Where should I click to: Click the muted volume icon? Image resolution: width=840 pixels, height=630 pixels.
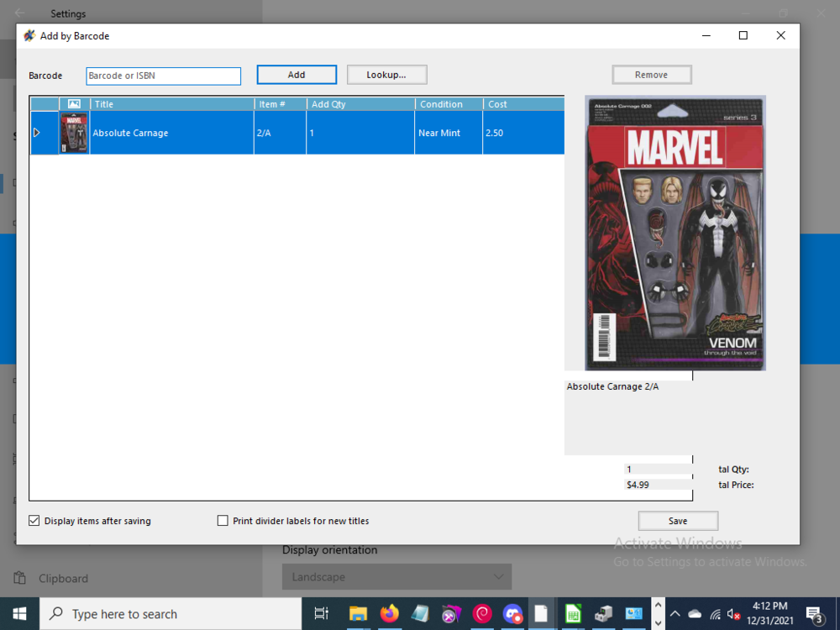coord(733,614)
